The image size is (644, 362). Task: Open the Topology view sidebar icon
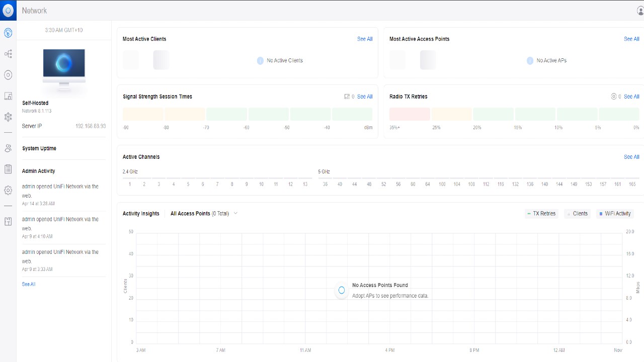tap(8, 54)
